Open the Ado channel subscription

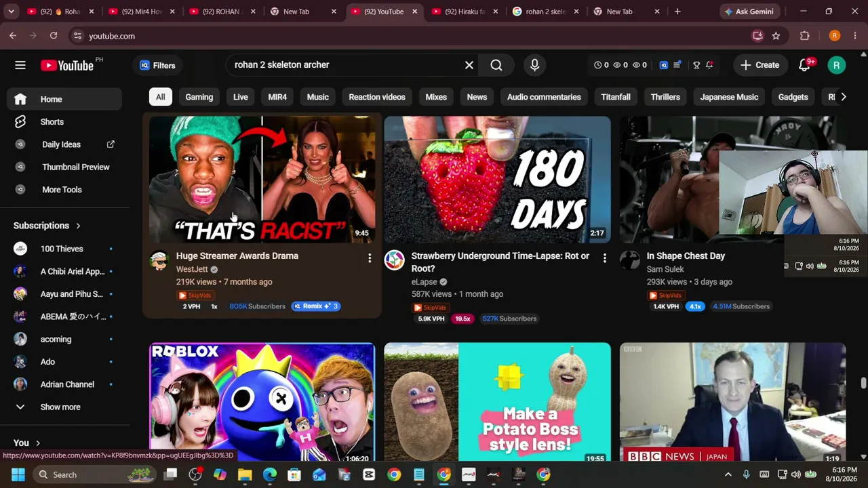pos(65,362)
